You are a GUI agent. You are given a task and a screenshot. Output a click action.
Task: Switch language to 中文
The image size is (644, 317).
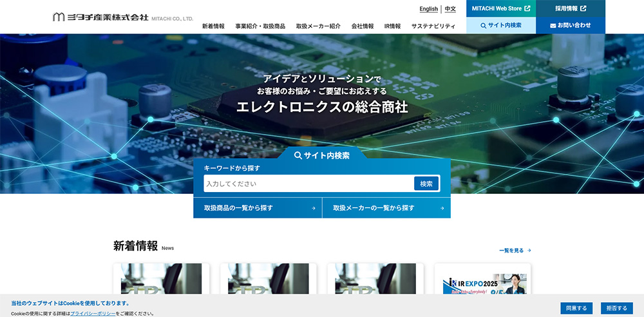(x=450, y=9)
